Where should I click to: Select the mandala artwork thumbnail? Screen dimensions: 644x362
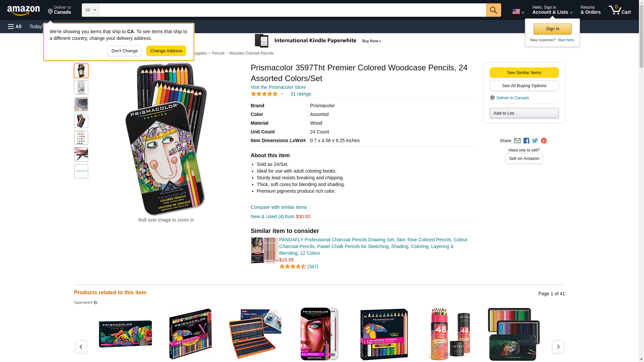(81, 104)
